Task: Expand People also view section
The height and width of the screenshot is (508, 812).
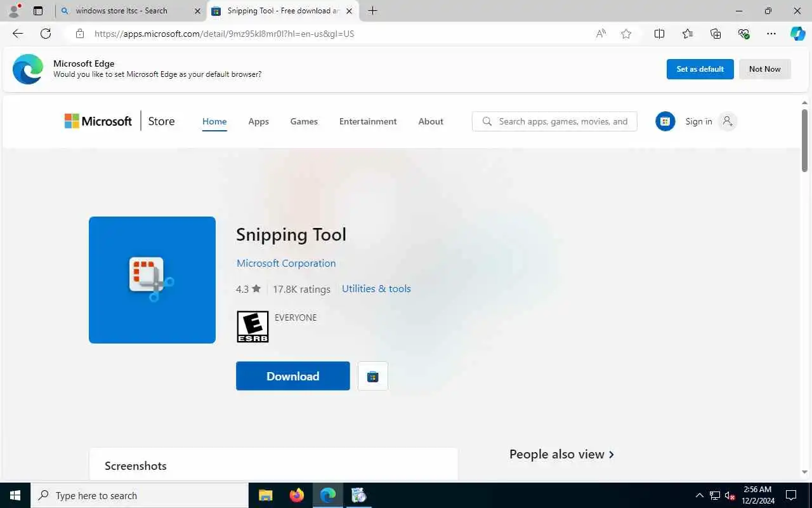Action: pos(561,454)
